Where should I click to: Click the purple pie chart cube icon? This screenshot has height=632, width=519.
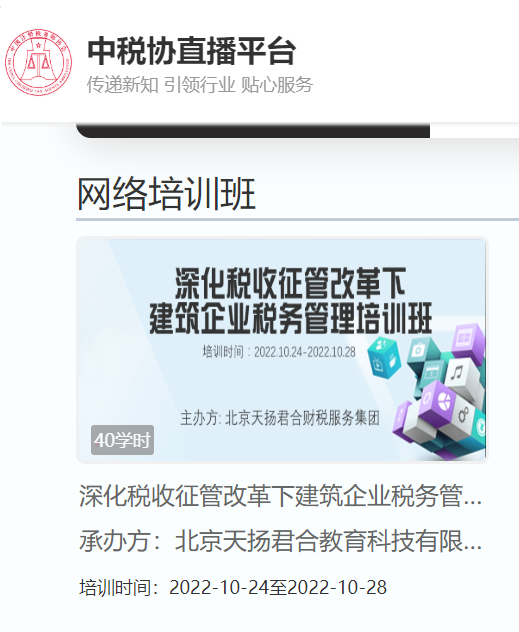[x=438, y=401]
